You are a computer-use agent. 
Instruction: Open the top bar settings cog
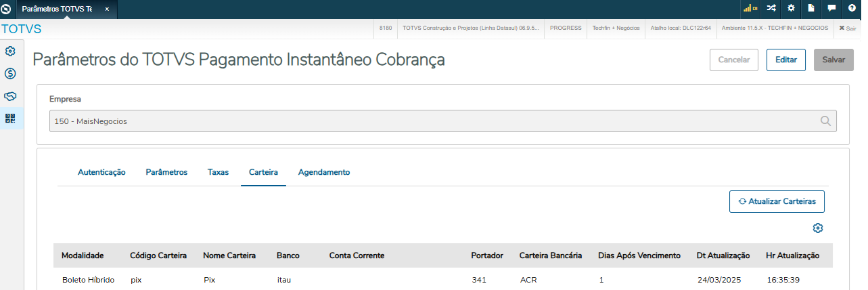coord(791,8)
